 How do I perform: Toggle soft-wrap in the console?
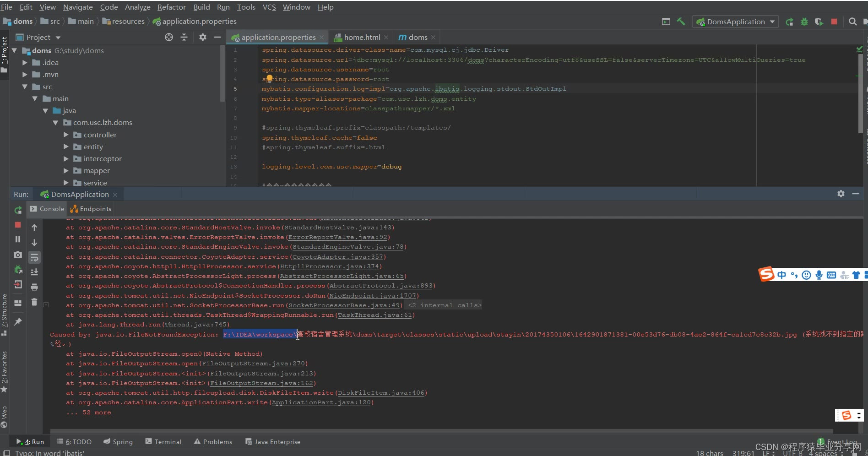(34, 257)
